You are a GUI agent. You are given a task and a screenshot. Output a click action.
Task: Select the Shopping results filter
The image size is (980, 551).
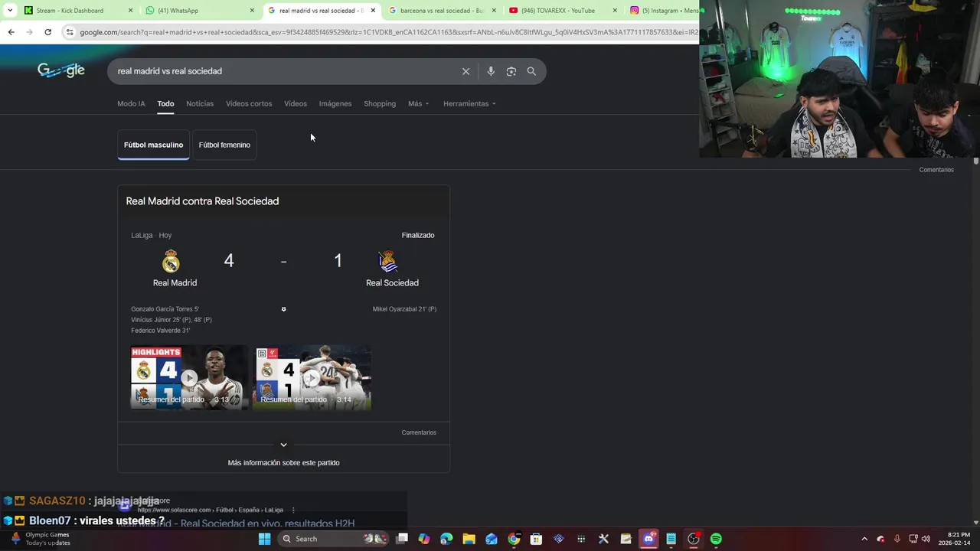click(x=380, y=103)
